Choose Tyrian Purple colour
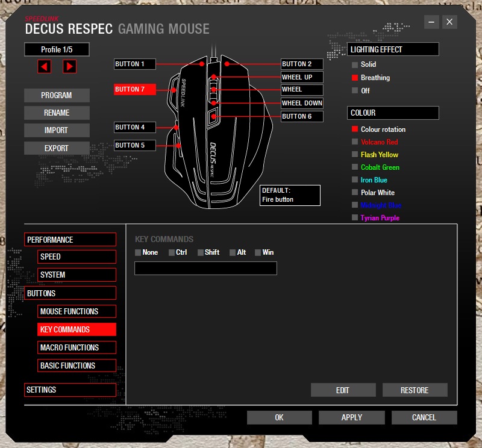Image resolution: width=482 pixels, height=448 pixels. (355, 217)
